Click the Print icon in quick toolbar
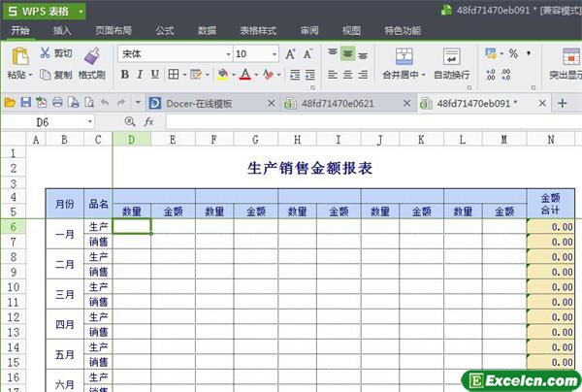 tap(57, 102)
